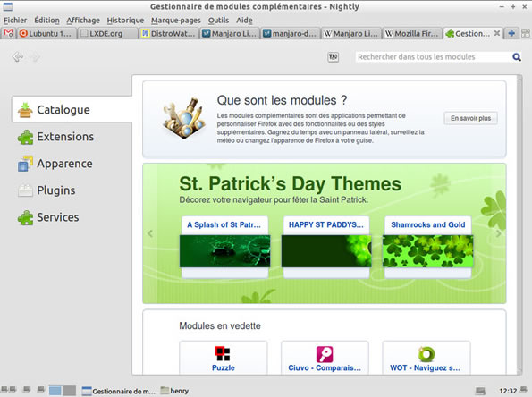Open the A Splash of St Patr... link
The image size is (532, 397).
pyautogui.click(x=224, y=224)
